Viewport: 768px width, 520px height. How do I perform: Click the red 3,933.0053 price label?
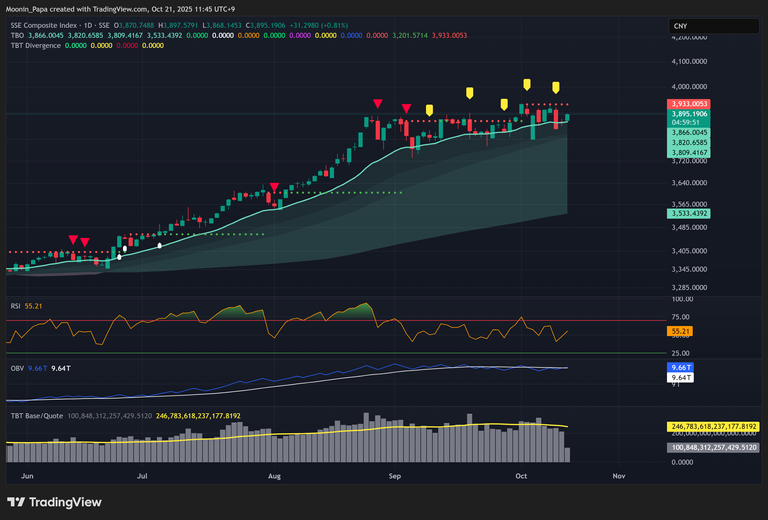click(x=690, y=104)
